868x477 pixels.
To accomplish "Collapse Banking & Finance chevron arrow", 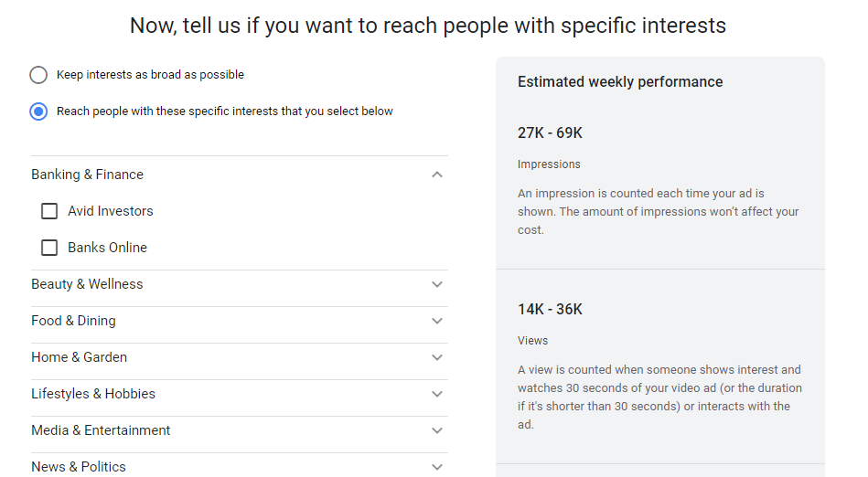I will coord(437,175).
